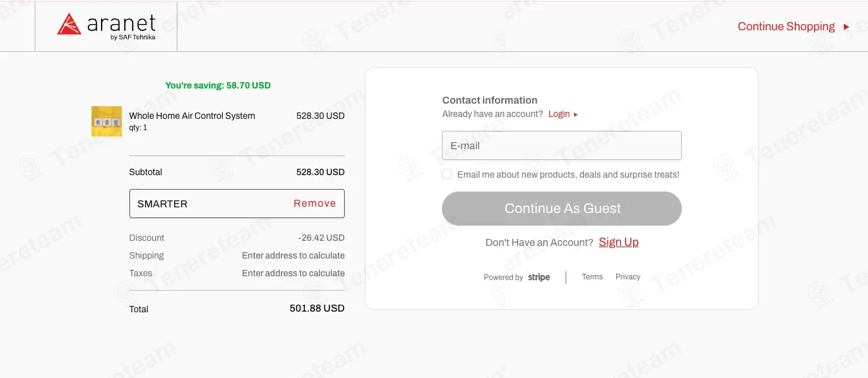This screenshot has height=378, width=868.
Task: Click the arrow next to Continue Shopping
Action: pos(847,27)
